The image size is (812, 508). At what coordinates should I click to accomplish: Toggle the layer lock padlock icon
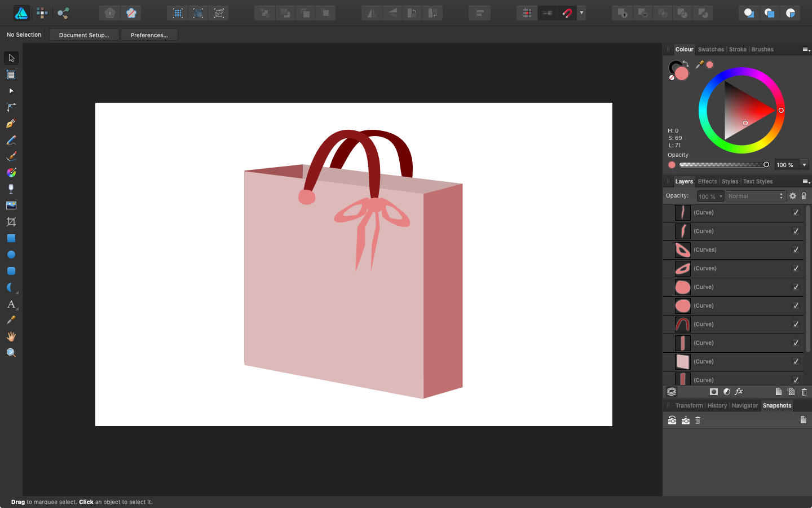[804, 196]
